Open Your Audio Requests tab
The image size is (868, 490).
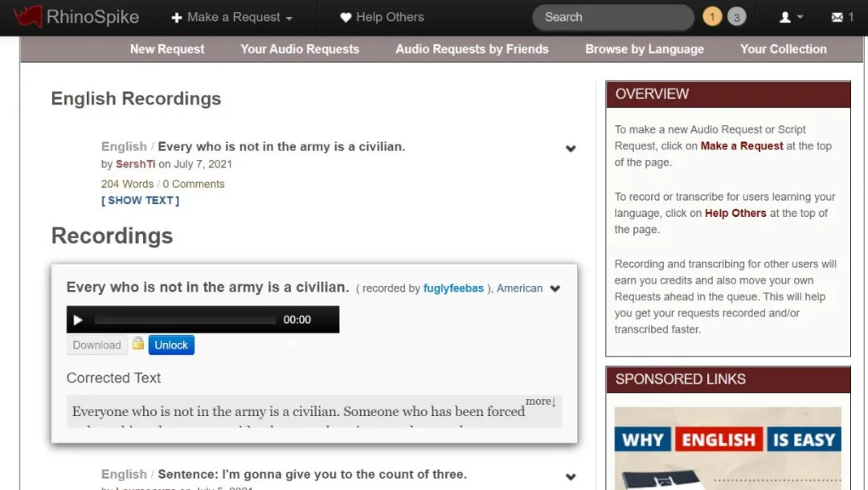[x=300, y=49]
